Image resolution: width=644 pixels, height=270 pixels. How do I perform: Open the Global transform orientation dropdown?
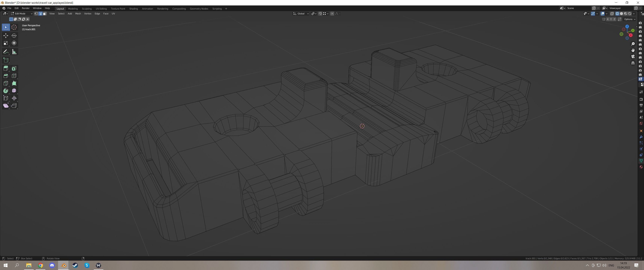[301, 13]
